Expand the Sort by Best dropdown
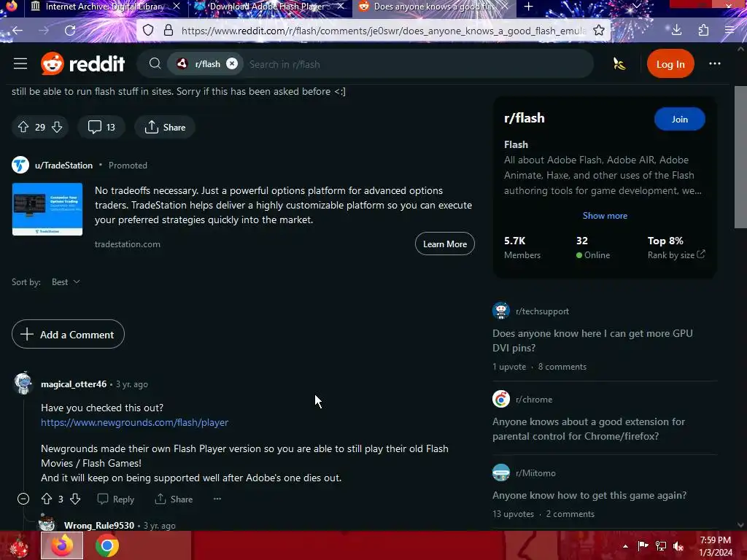 point(66,282)
